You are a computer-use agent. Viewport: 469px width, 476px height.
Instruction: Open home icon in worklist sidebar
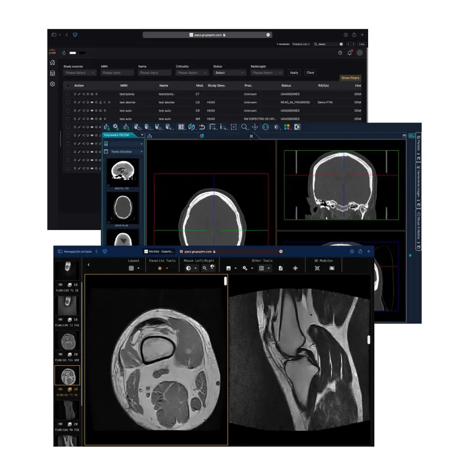(x=53, y=62)
